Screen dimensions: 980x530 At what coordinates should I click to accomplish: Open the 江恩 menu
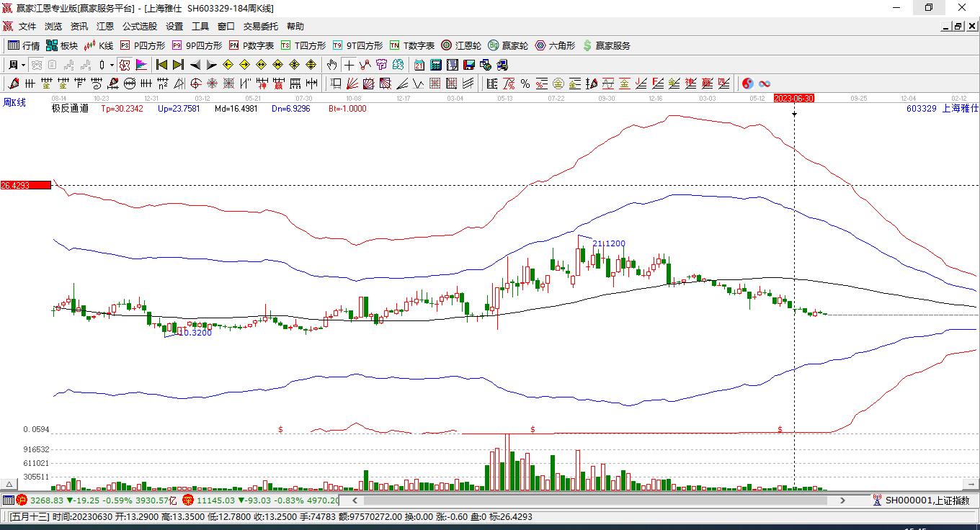[105, 27]
